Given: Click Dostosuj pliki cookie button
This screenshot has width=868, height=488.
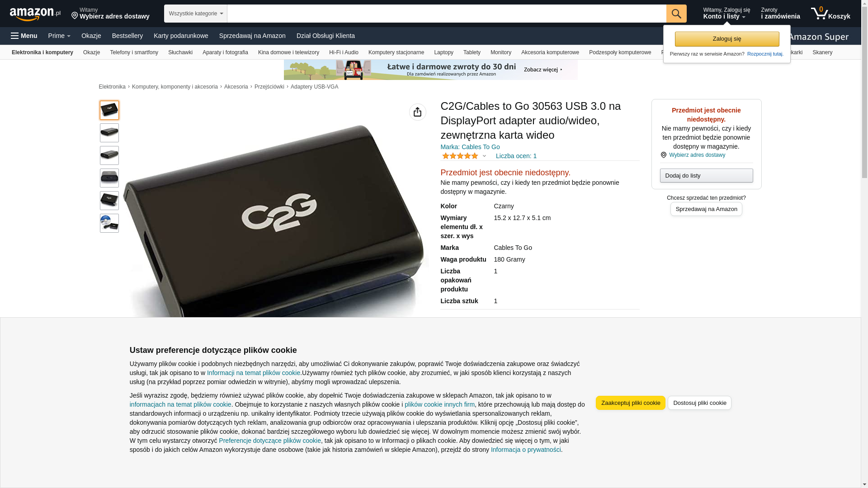Looking at the screenshot, I should [x=700, y=403].
